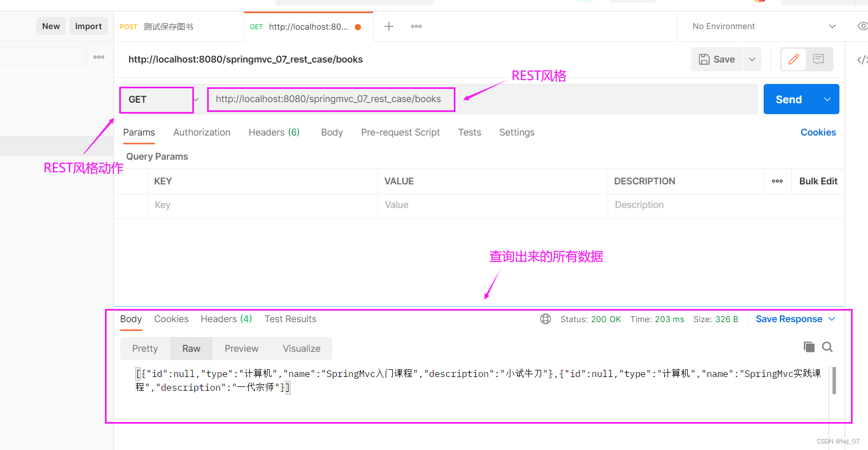
Task: Select the Pretty response view tab
Action: [145, 348]
